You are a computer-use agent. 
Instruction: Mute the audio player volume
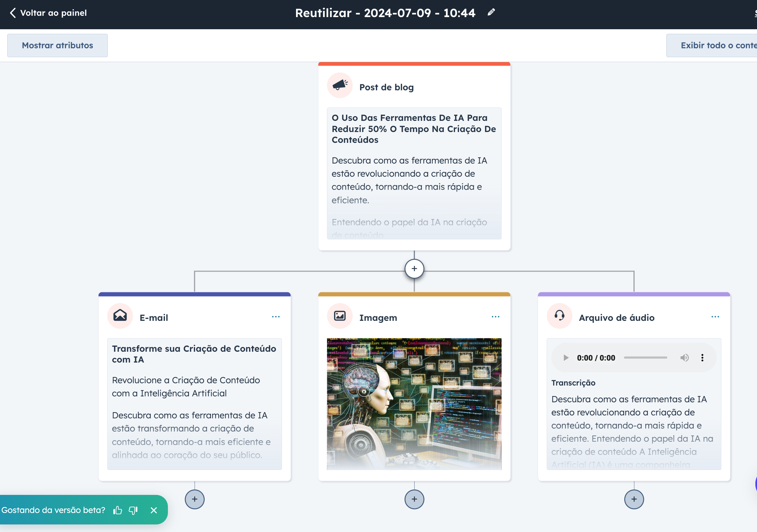[x=684, y=358]
